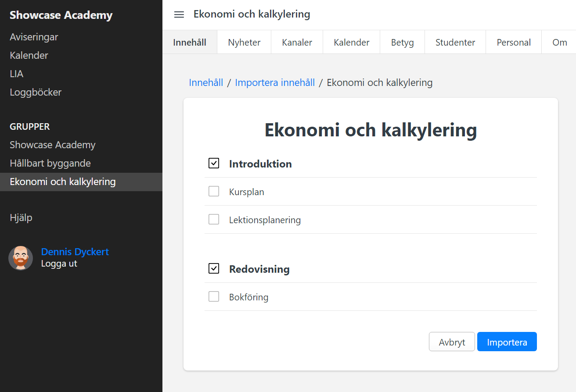This screenshot has height=392, width=576.
Task: Open the Nyheter tab
Action: tap(244, 43)
